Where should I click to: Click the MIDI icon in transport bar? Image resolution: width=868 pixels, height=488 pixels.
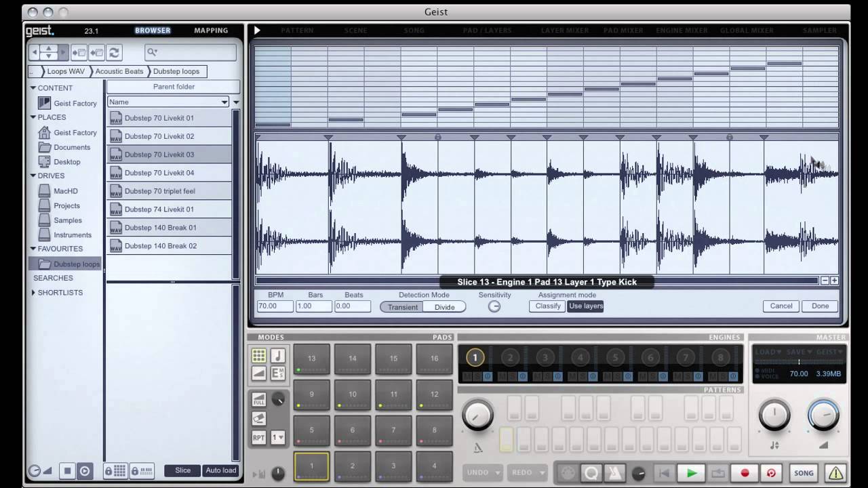tap(568, 473)
